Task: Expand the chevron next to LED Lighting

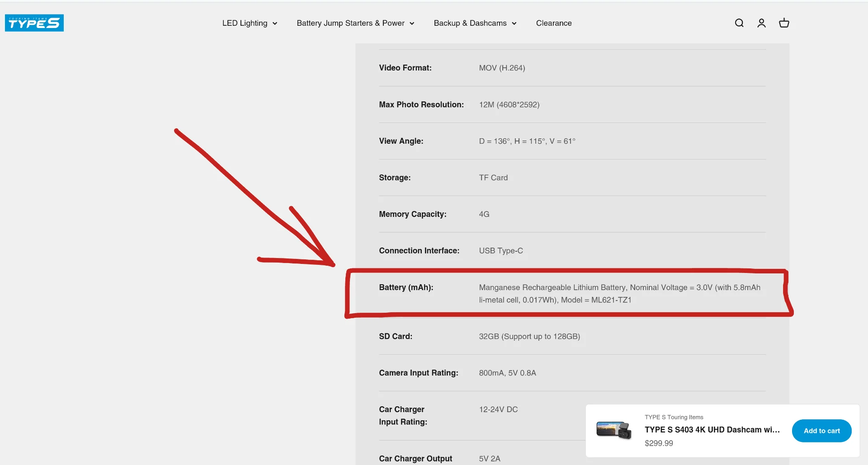Action: (275, 23)
